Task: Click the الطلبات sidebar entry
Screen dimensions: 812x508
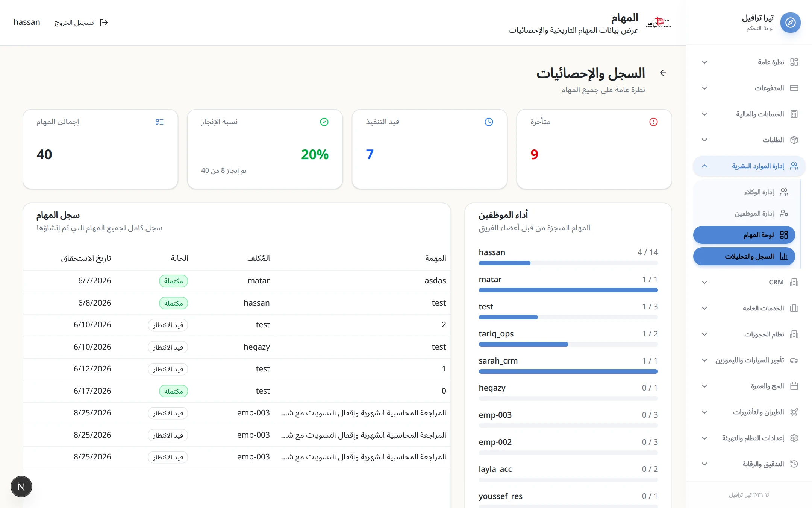Action: coord(749,140)
